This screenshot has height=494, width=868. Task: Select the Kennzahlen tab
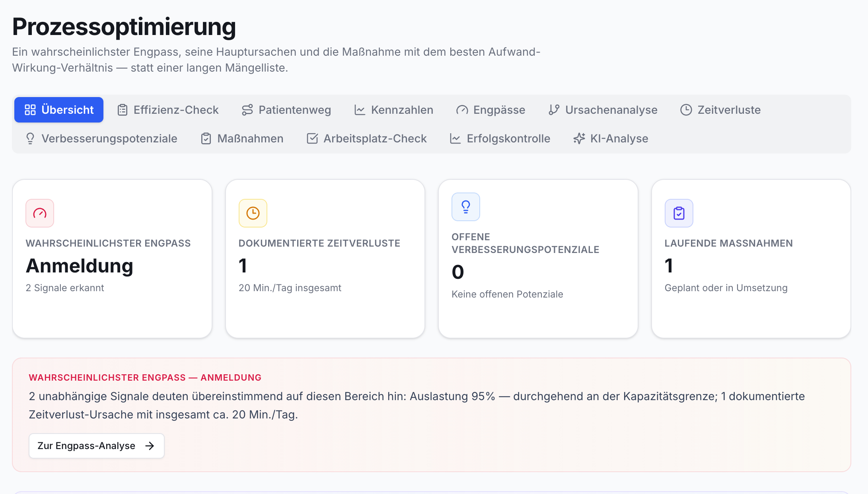tap(394, 110)
